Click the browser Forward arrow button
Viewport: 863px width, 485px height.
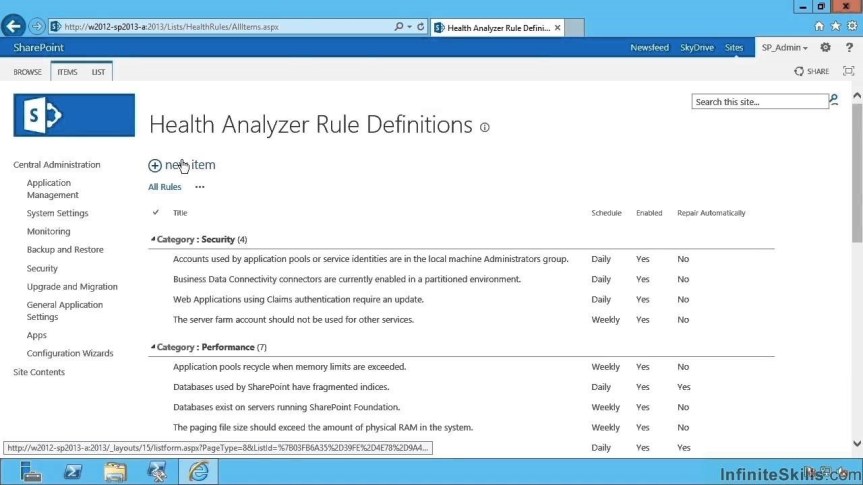[x=36, y=26]
